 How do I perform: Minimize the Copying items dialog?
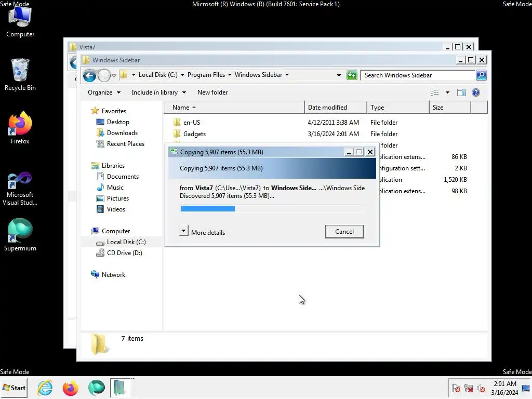tap(349, 152)
